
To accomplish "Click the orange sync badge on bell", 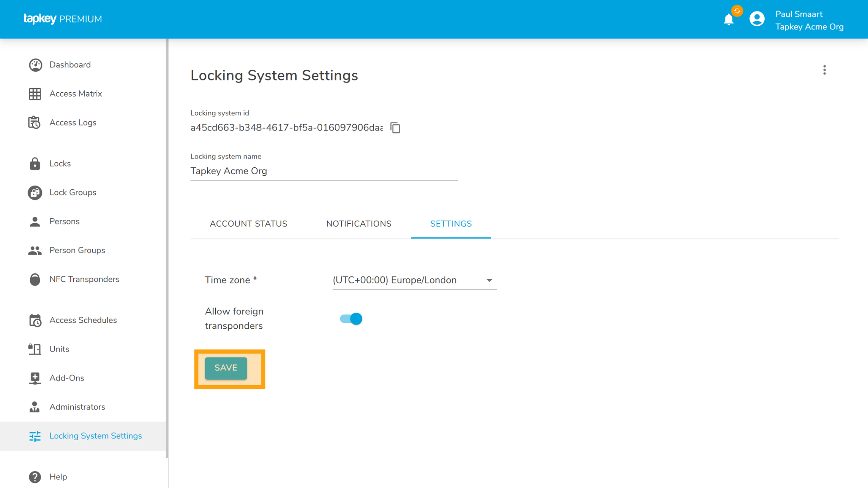I will [737, 11].
